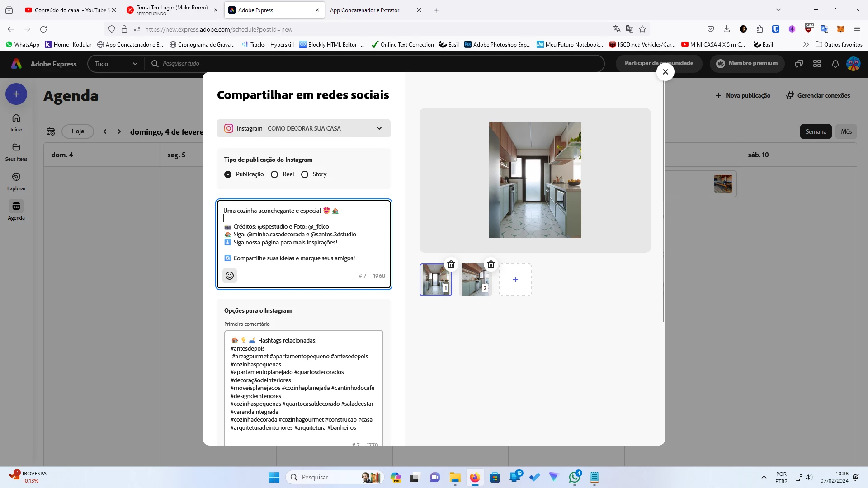868x488 pixels.
Task: Open the user profile avatar
Action: [x=854, y=64]
